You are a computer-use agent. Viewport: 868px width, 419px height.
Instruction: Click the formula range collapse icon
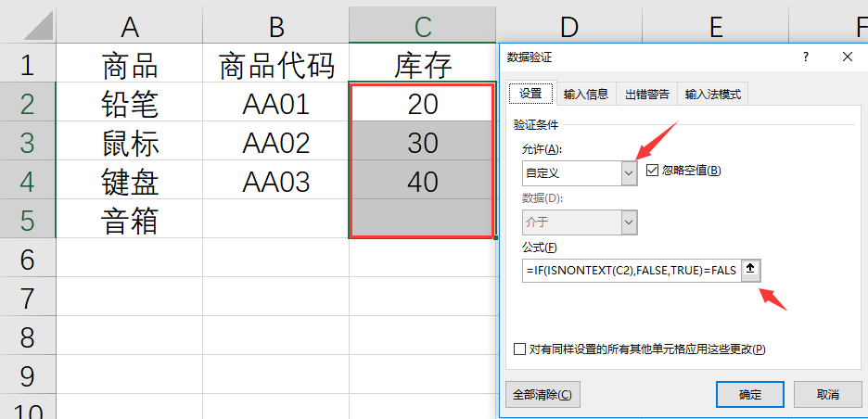751,270
